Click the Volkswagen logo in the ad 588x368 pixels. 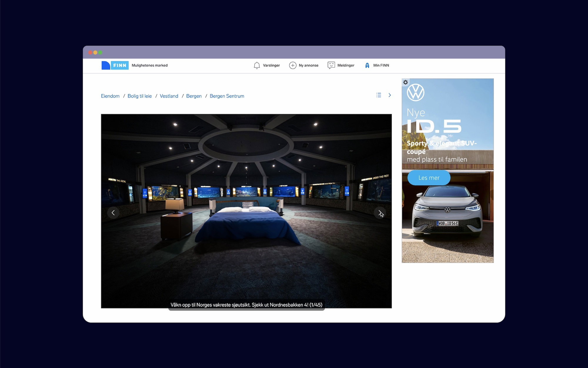pyautogui.click(x=415, y=92)
